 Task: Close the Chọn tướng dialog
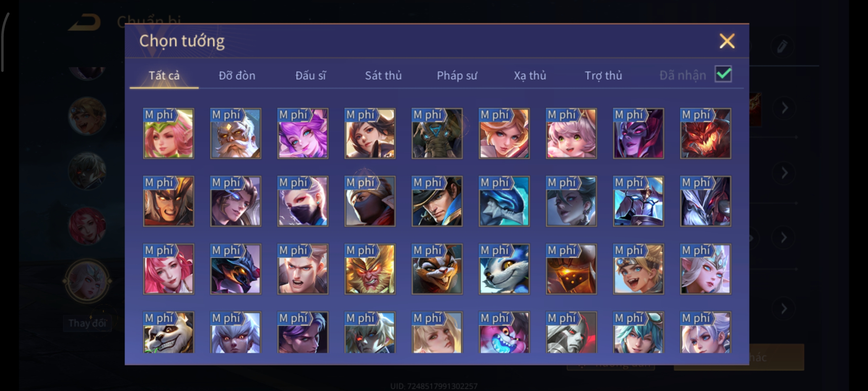coord(727,41)
